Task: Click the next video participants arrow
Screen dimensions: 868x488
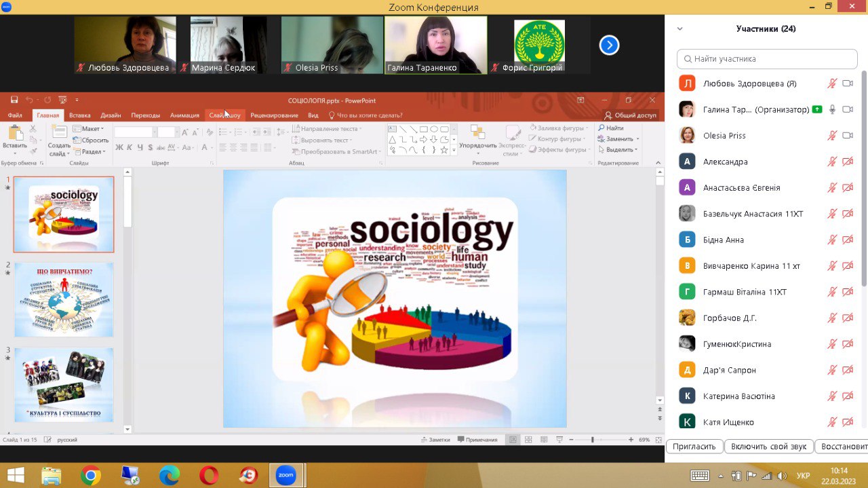Action: pyautogui.click(x=609, y=45)
